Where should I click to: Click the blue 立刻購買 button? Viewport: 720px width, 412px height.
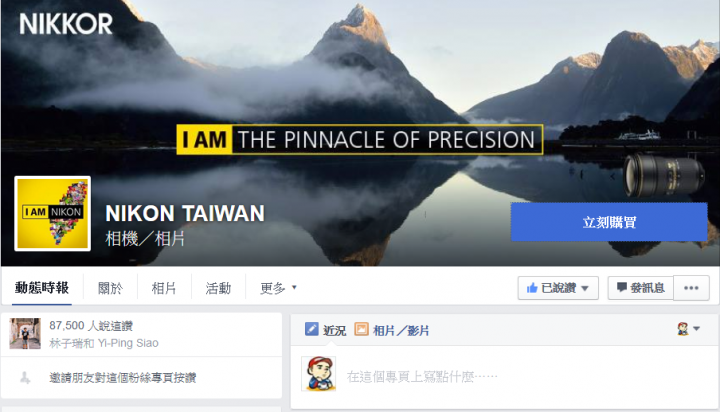coord(609,222)
